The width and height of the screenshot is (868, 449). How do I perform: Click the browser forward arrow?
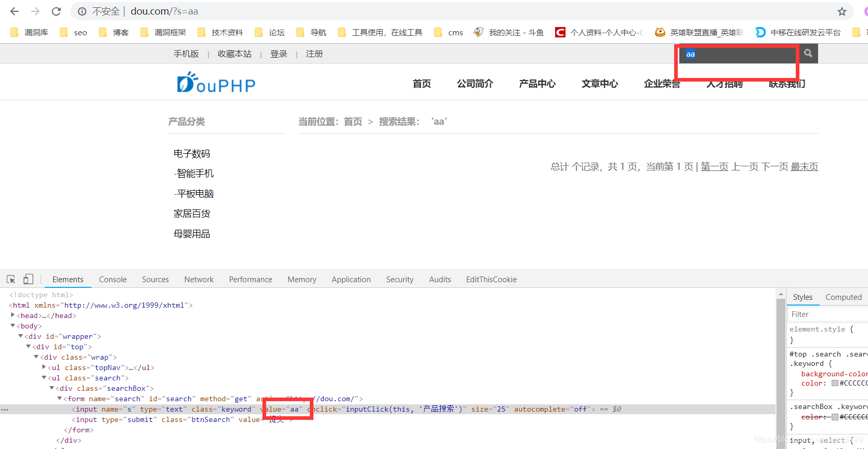point(35,11)
